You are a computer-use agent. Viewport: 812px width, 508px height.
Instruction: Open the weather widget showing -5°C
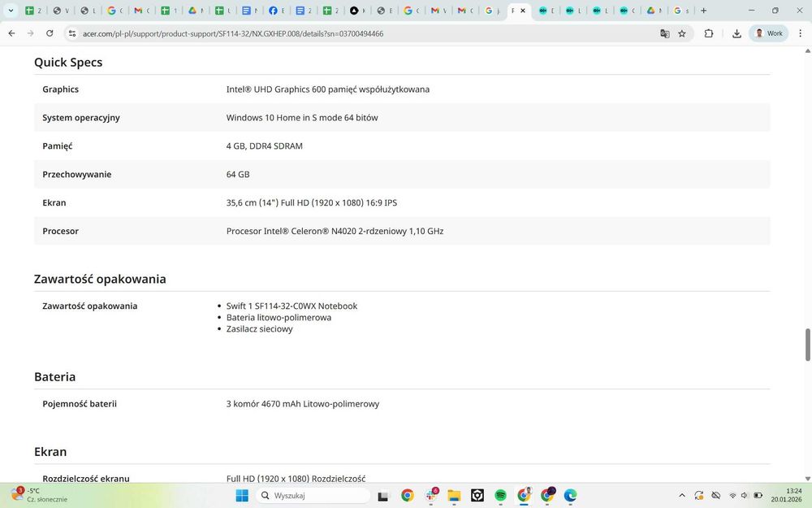(x=39, y=495)
